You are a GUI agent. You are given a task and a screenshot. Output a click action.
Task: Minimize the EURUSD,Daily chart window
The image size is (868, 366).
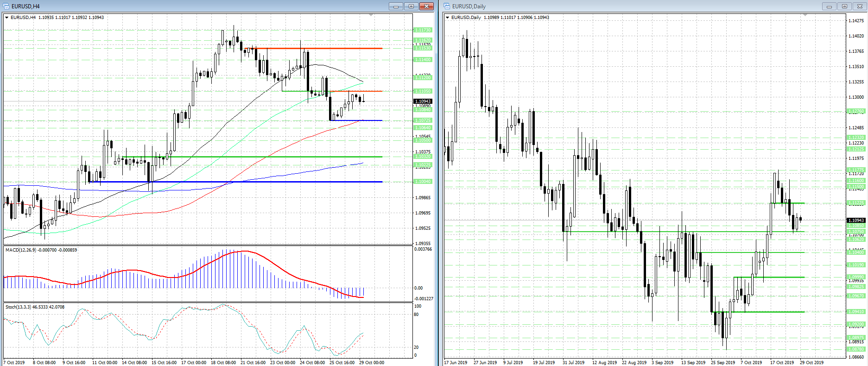[829, 6]
